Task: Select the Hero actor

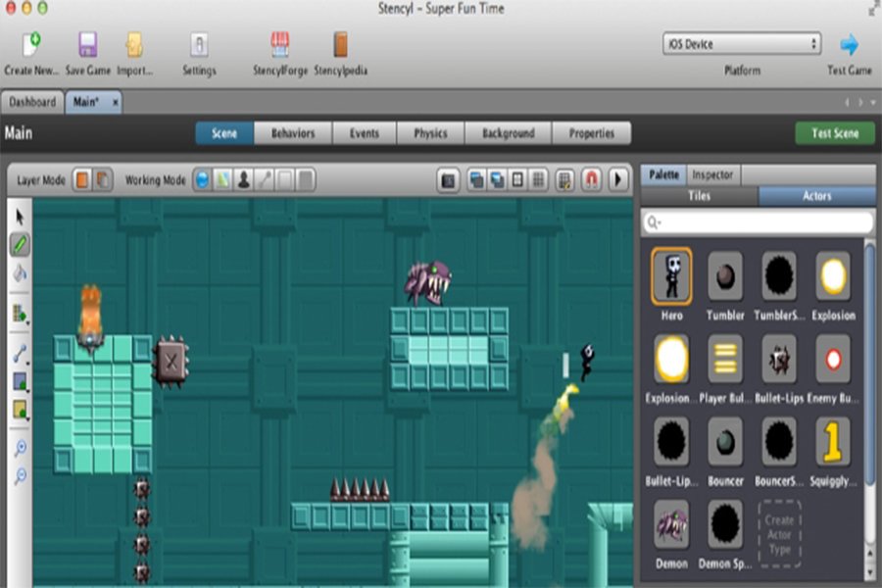Action: tap(671, 276)
